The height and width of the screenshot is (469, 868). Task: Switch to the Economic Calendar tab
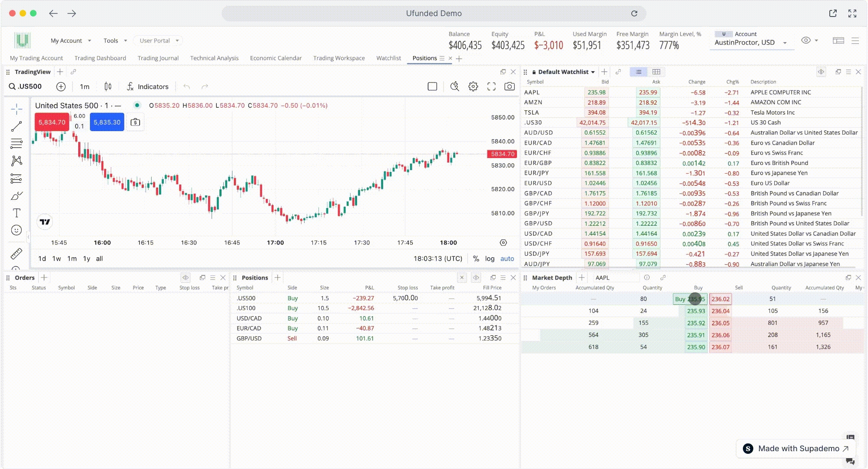(x=275, y=58)
